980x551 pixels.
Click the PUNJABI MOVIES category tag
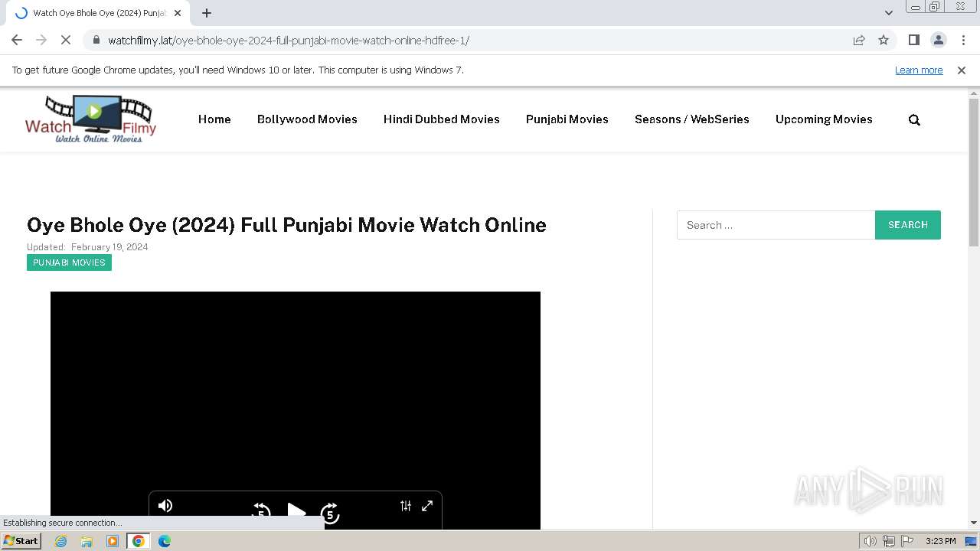[69, 262]
